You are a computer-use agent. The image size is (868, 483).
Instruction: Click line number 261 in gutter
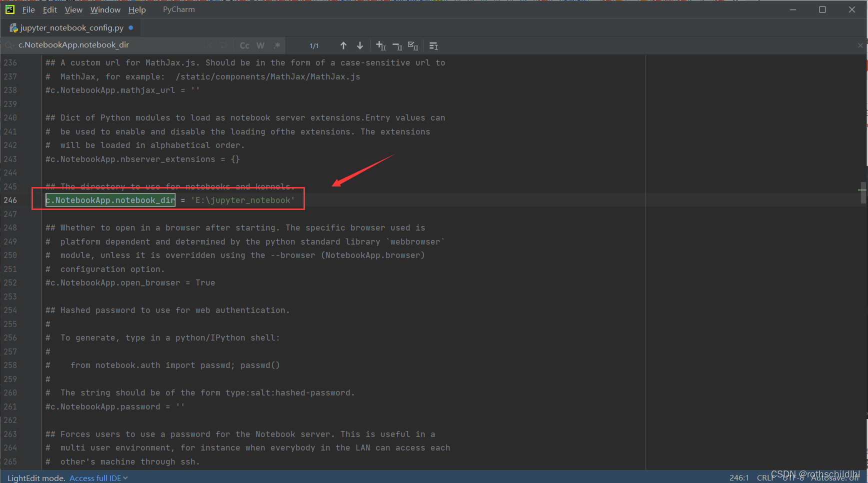click(x=10, y=406)
